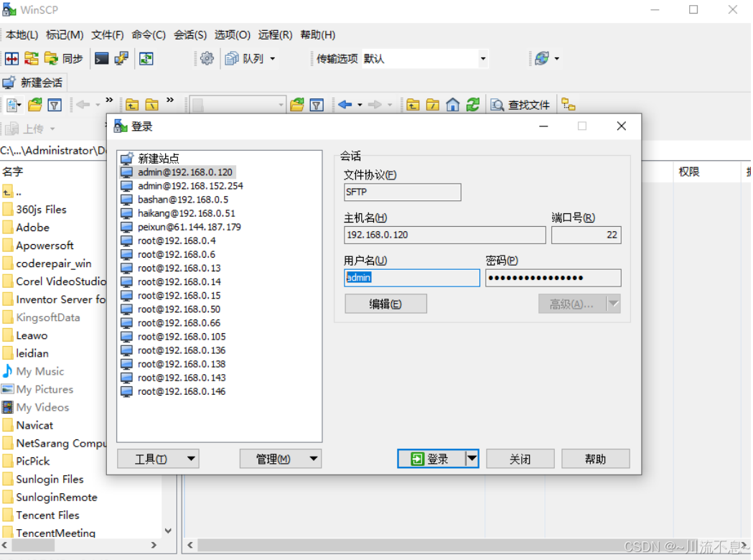This screenshot has height=560, width=753.
Task: Open the 标记(M) menu
Action: point(65,34)
